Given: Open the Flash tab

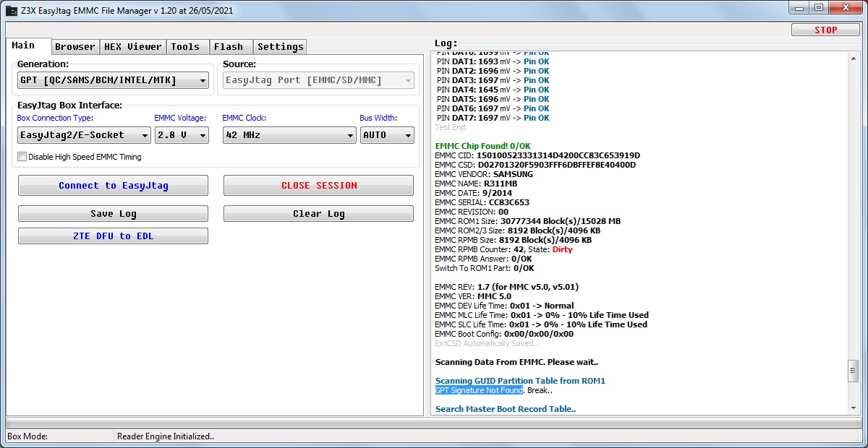Looking at the screenshot, I should pyautogui.click(x=229, y=47).
